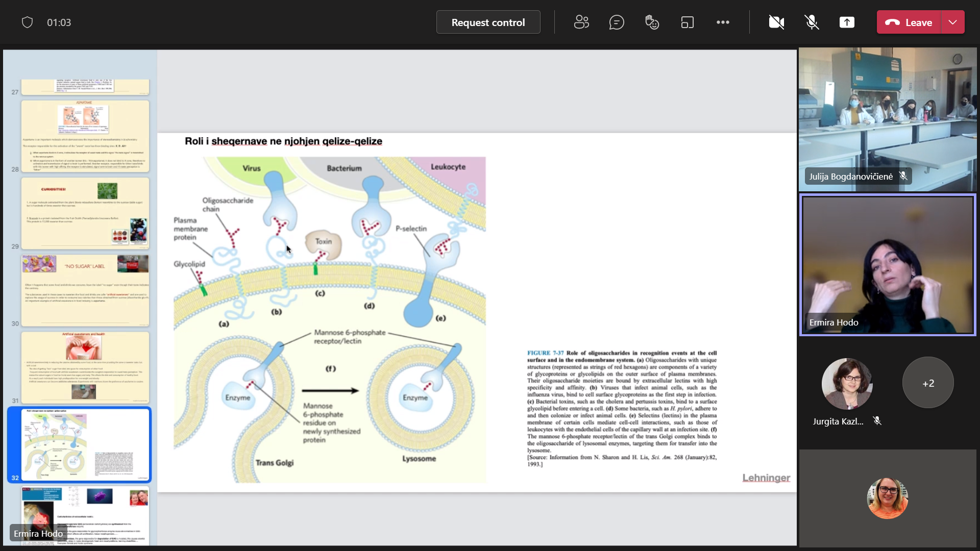
Task: Unmute the microphone
Action: [812, 22]
